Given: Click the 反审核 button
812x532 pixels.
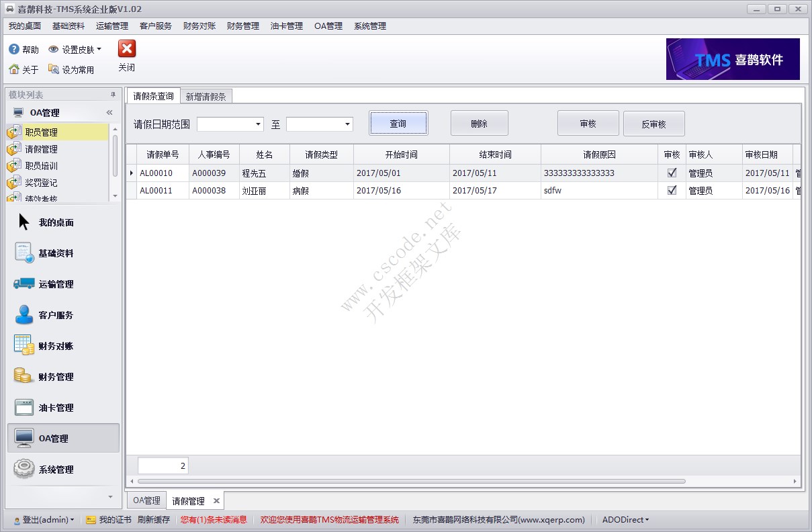Looking at the screenshot, I should click(653, 124).
